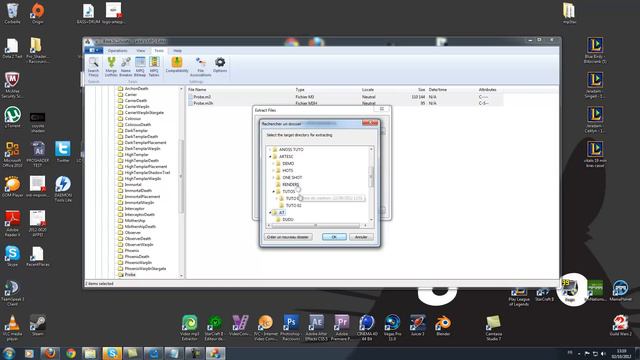Collapse the ARTESC folder node

[x=270, y=156]
